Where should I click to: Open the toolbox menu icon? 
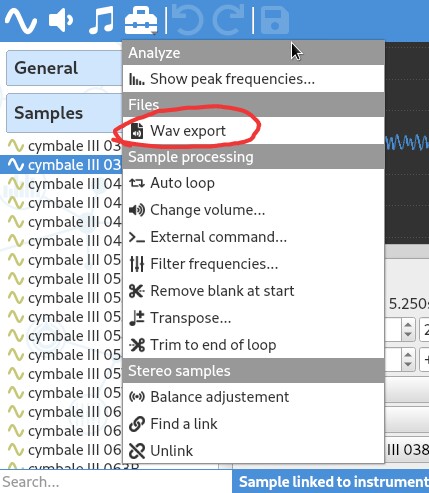141,21
